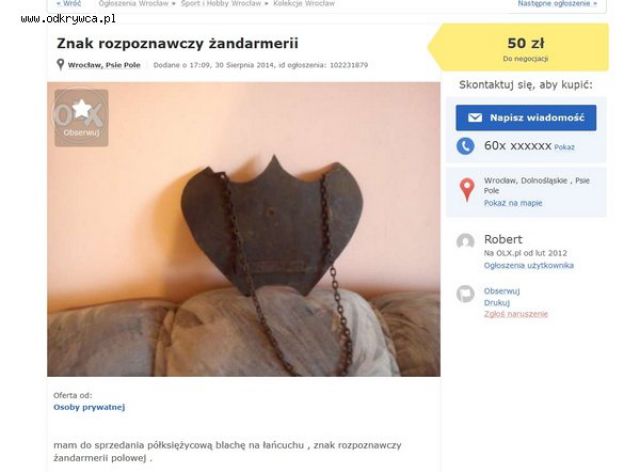
Task: Open Napisz wiadomość message button
Action: click(526, 118)
